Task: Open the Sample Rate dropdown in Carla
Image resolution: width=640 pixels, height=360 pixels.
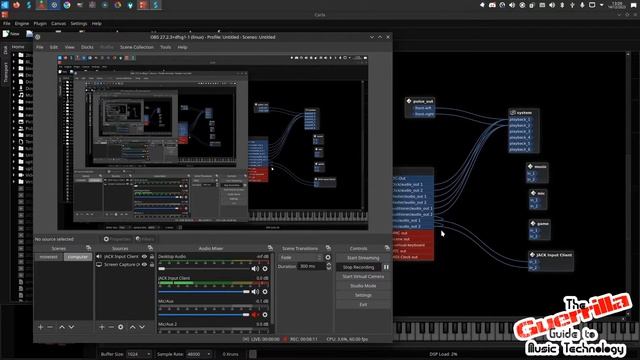Action: pos(199,354)
